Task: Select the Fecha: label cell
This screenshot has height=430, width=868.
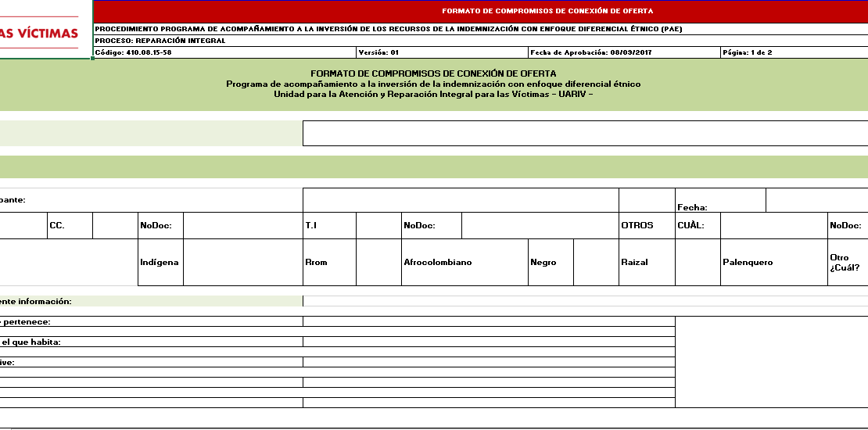Action: pyautogui.click(x=720, y=200)
